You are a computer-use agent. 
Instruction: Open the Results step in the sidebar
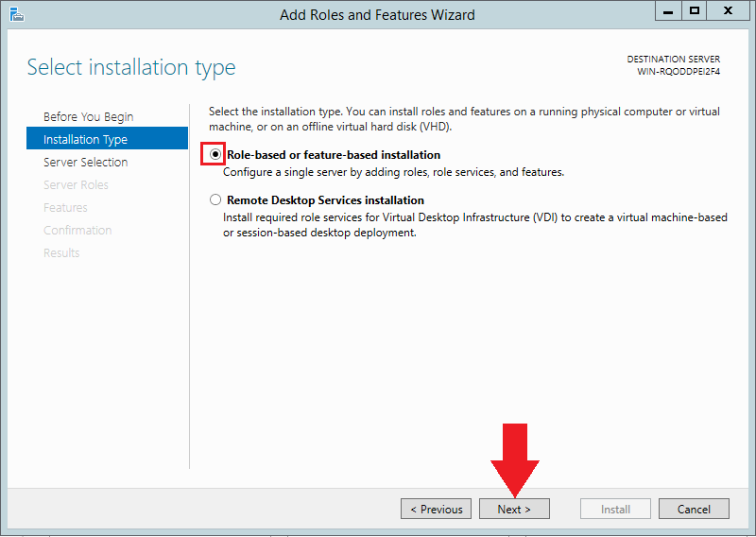(x=61, y=252)
